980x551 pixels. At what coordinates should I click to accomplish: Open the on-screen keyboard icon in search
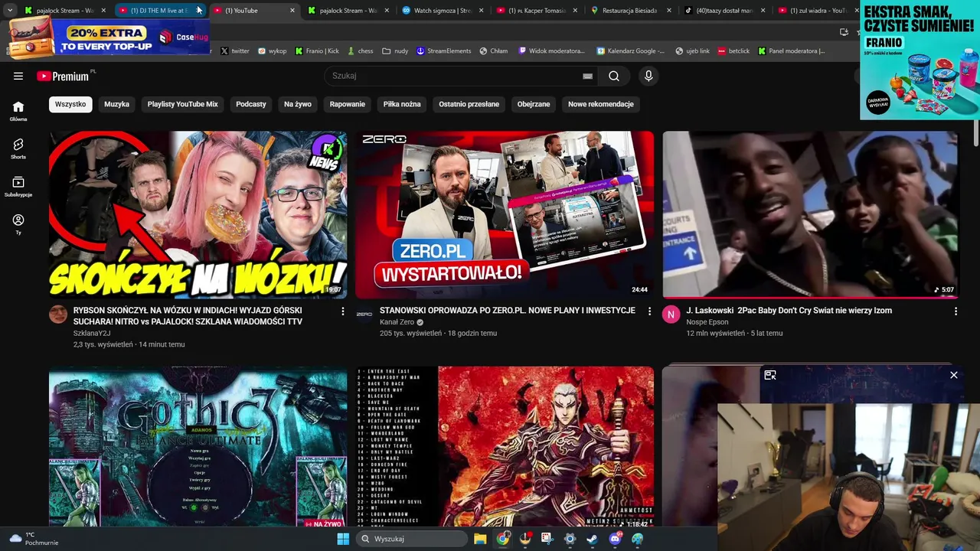pos(587,76)
